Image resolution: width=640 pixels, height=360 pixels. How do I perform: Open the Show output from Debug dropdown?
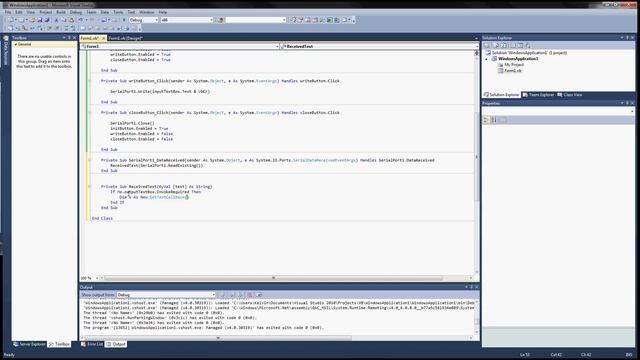point(166,295)
